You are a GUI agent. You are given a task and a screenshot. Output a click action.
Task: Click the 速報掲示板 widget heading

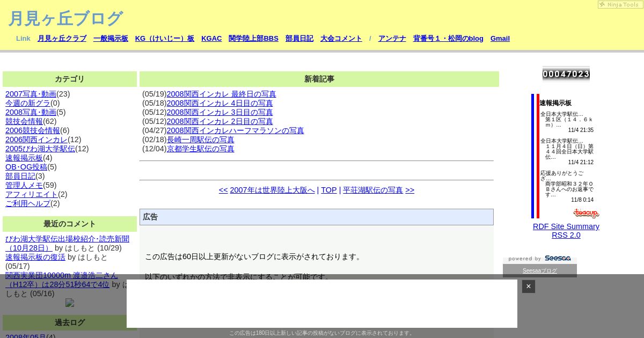[x=555, y=103]
